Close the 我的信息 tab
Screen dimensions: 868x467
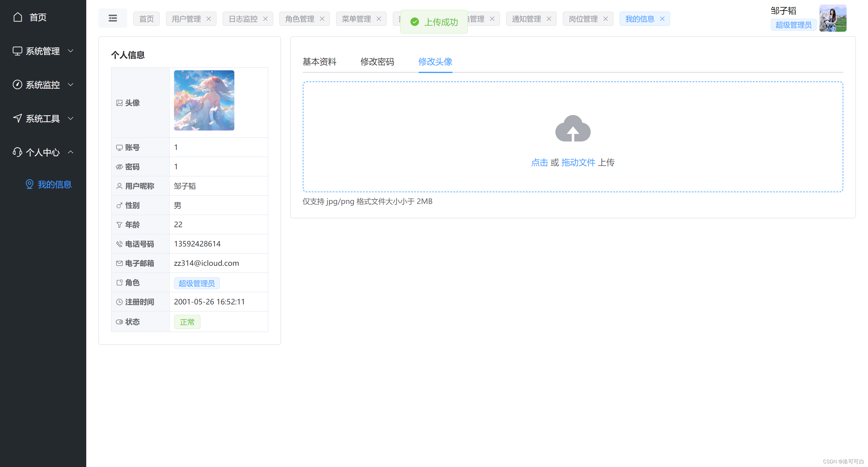(x=662, y=19)
